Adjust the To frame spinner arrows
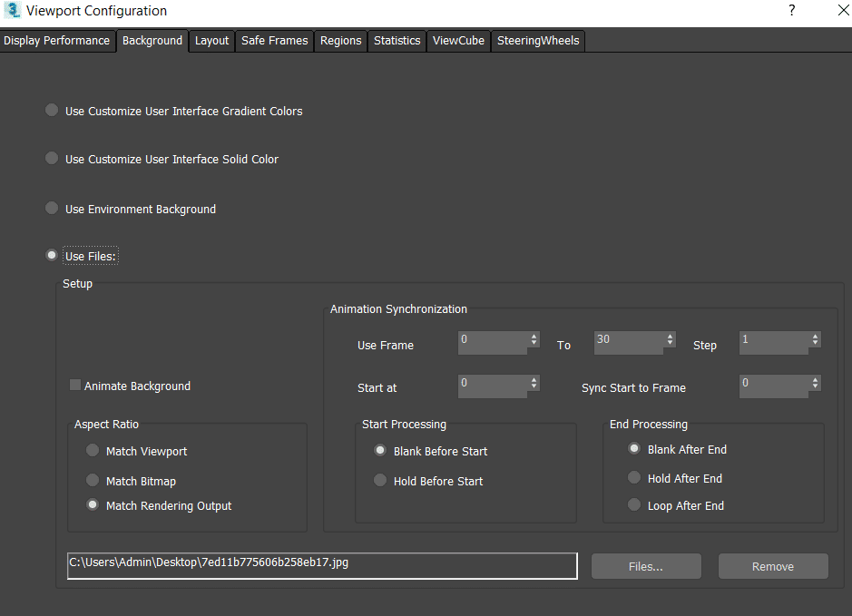The image size is (852, 616). pos(670,339)
